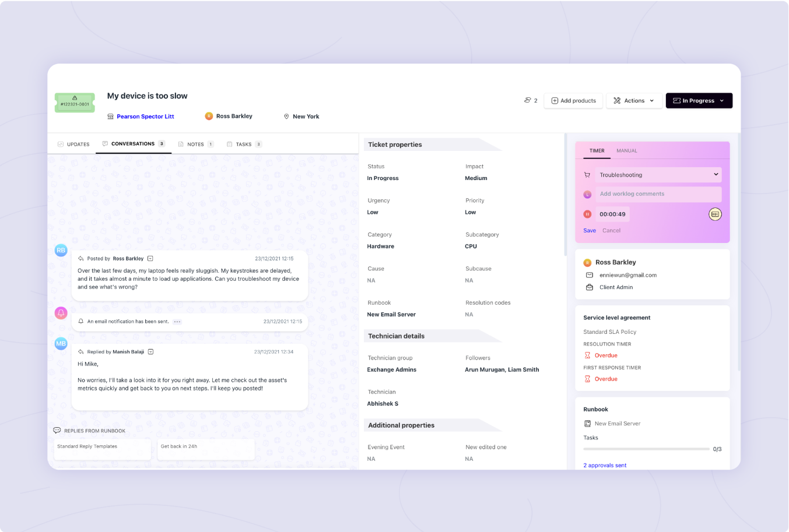Click the Tasks progress bar showing 0/3
The width and height of the screenshot is (789, 532).
coord(646,449)
